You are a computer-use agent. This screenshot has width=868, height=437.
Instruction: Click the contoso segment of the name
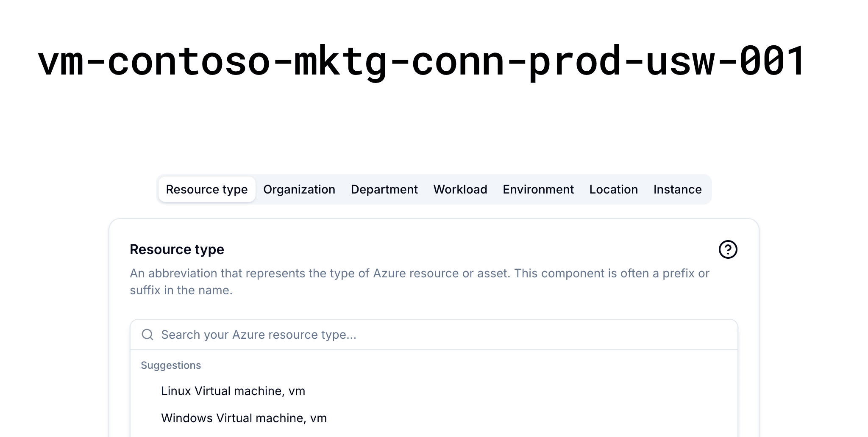195,62
